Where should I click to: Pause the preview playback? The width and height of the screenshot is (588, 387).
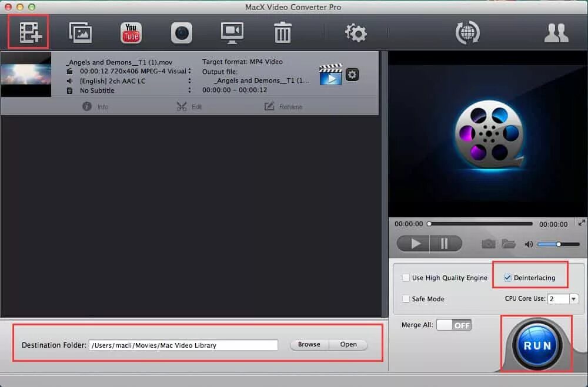pos(446,244)
